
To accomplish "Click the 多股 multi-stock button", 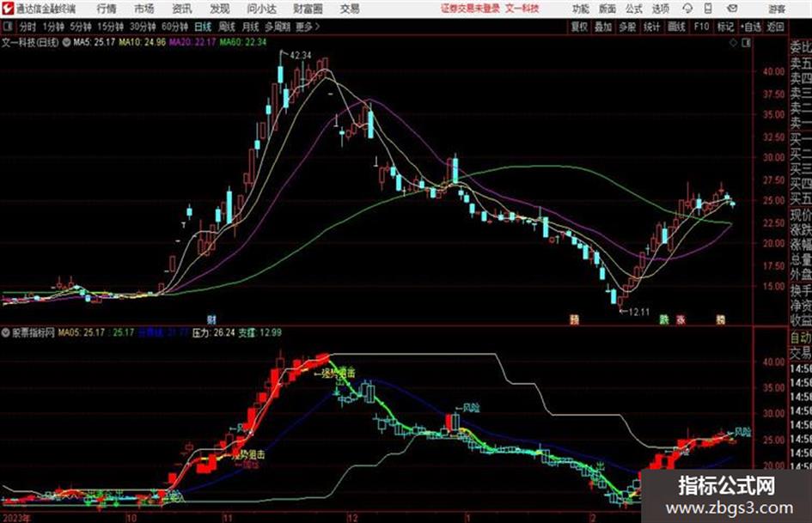I will 627,27.
